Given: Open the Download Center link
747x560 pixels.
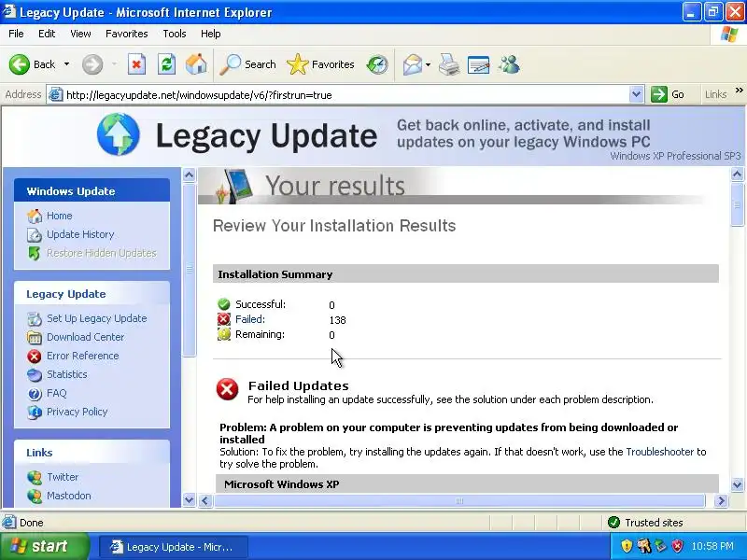Looking at the screenshot, I should click(85, 337).
